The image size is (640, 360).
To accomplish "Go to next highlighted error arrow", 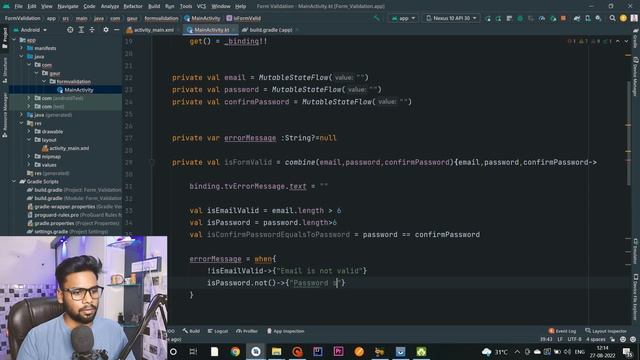I will 626,41.
